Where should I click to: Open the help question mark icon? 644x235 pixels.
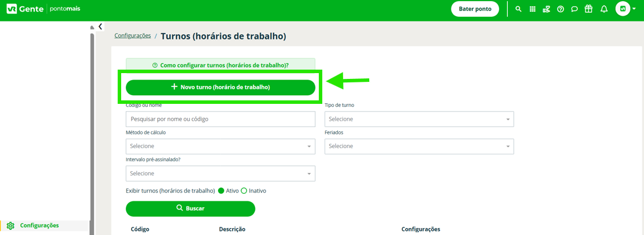pyautogui.click(x=561, y=9)
